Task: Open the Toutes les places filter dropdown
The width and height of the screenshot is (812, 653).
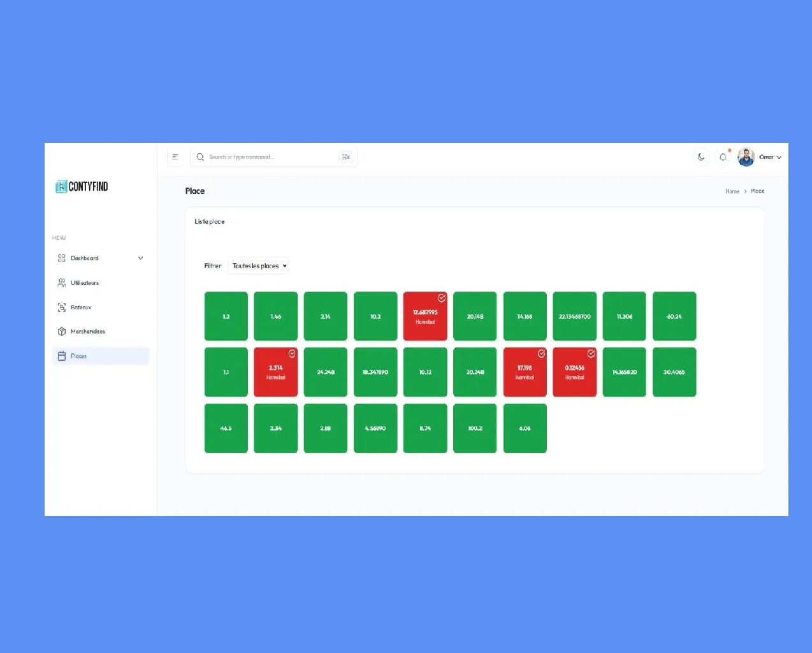Action: (x=258, y=266)
